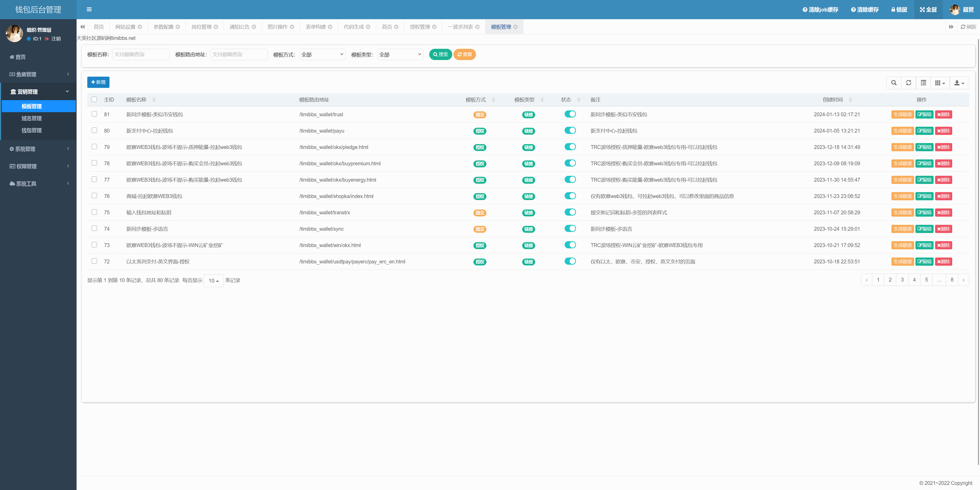Check the checkbox for row 79
The height and width of the screenshot is (490, 980).
(x=94, y=147)
